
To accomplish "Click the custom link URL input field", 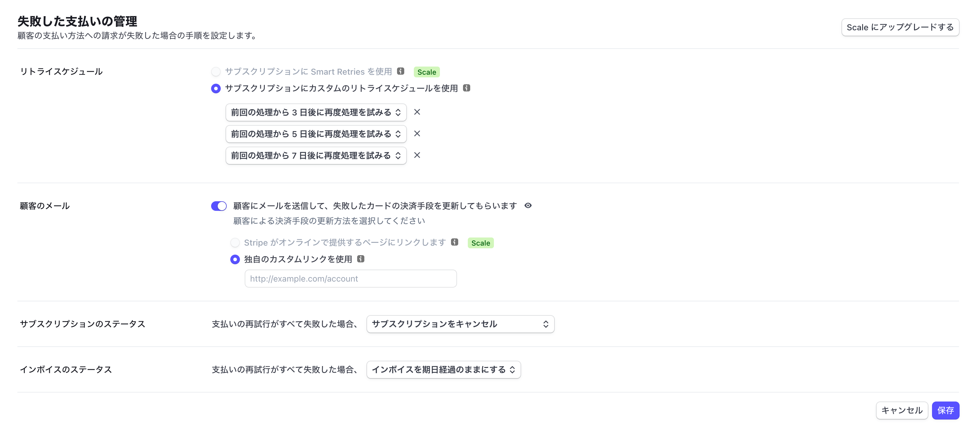I will 350,279.
